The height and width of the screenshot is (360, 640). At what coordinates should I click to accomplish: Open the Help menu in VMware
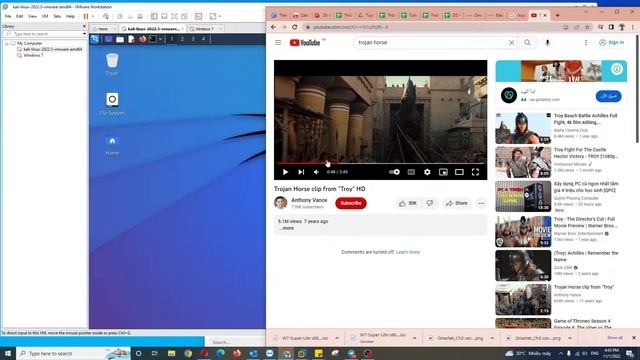70,16
